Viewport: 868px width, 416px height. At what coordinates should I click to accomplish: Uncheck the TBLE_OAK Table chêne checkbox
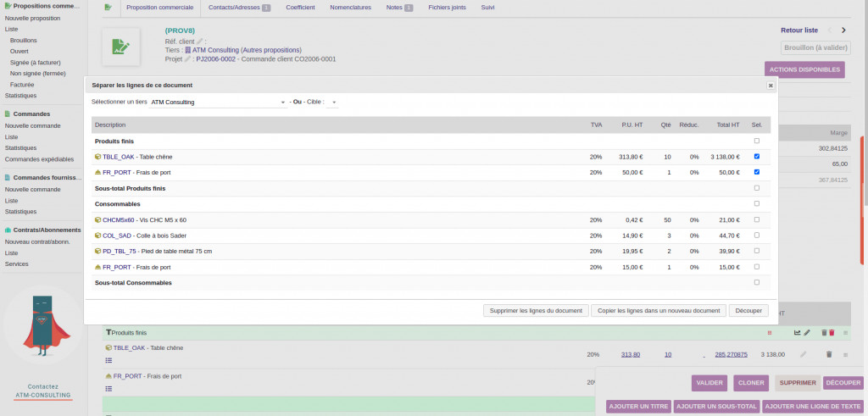pos(756,157)
